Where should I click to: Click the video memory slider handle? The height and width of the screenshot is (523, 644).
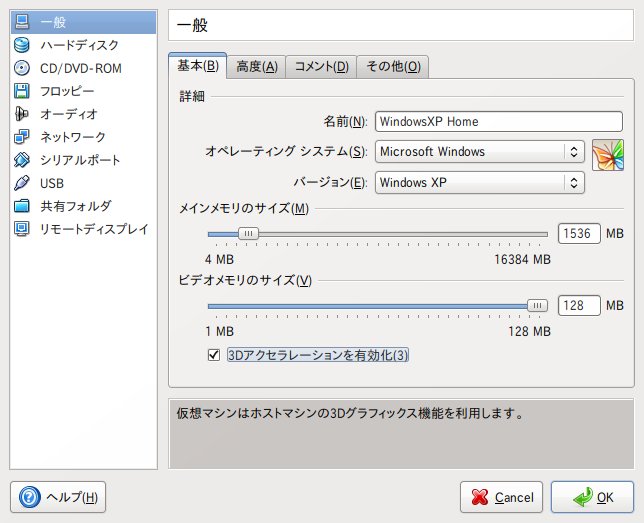click(x=537, y=306)
